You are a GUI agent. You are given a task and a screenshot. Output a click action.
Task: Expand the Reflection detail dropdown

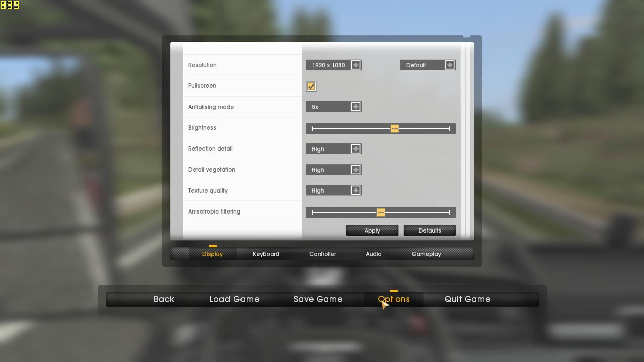tap(333, 149)
